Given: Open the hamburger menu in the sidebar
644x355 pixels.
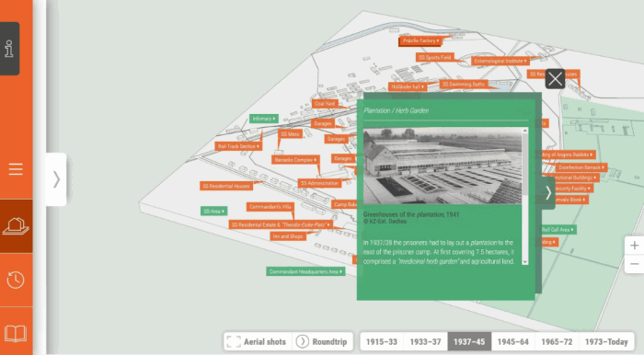Looking at the screenshot, I should pos(16,169).
